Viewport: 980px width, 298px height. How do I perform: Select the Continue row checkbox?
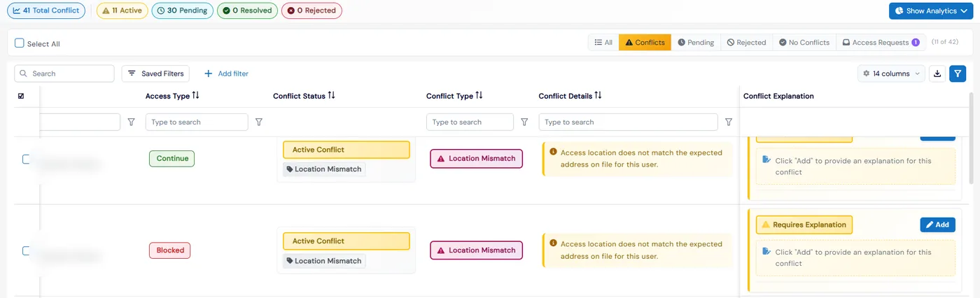[27, 159]
